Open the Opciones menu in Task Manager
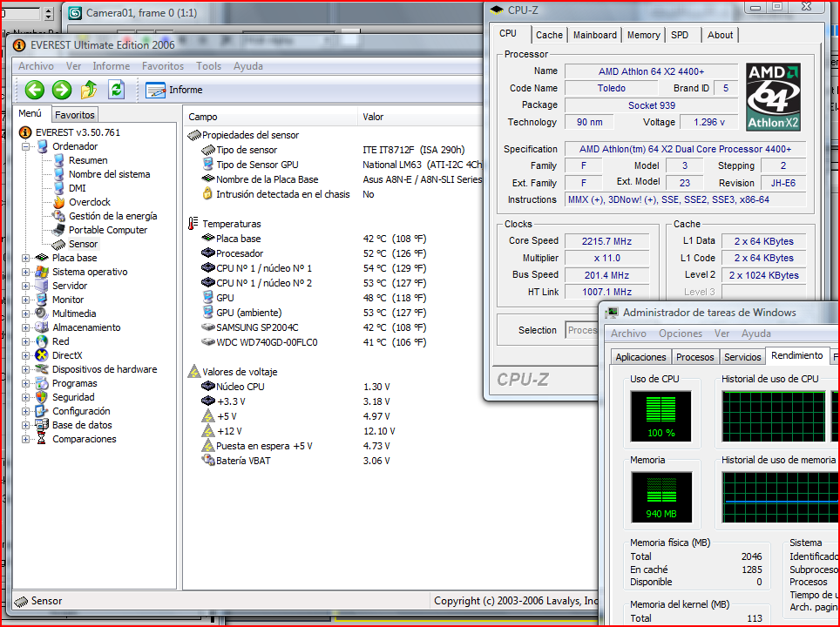 [x=681, y=333]
